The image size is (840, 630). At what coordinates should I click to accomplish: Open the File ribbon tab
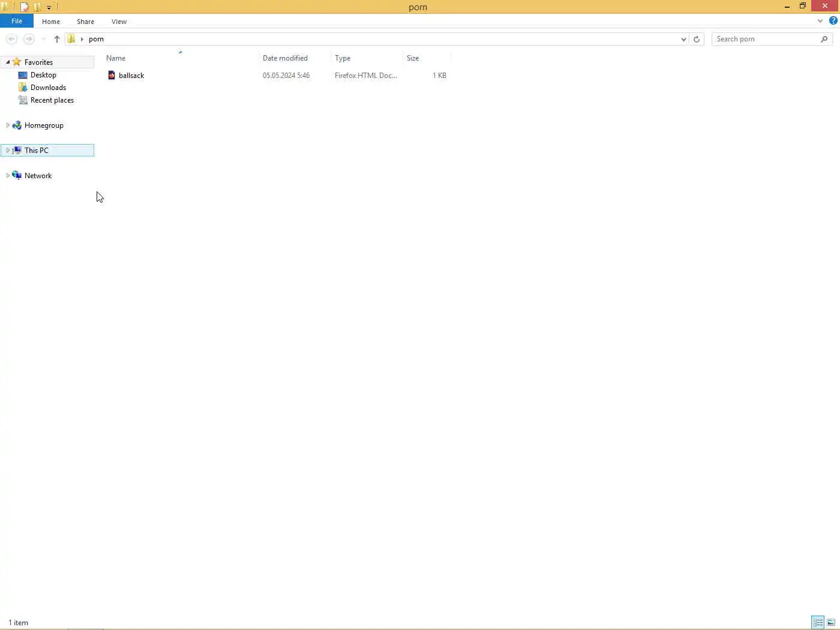point(17,21)
